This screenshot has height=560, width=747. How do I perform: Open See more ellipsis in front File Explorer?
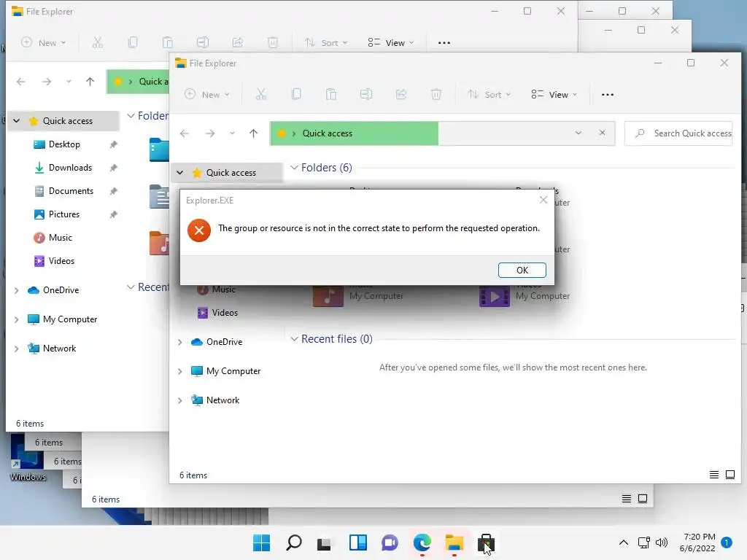pos(608,94)
